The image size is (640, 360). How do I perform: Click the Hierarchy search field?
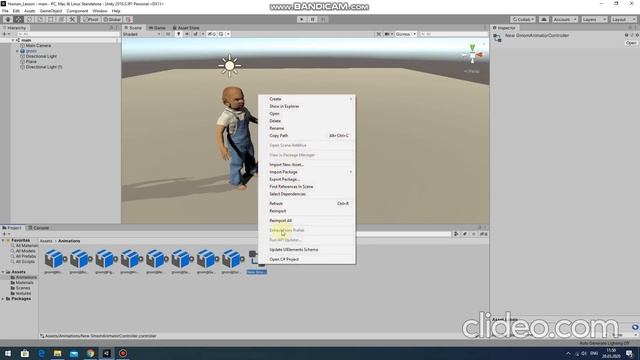point(68,34)
